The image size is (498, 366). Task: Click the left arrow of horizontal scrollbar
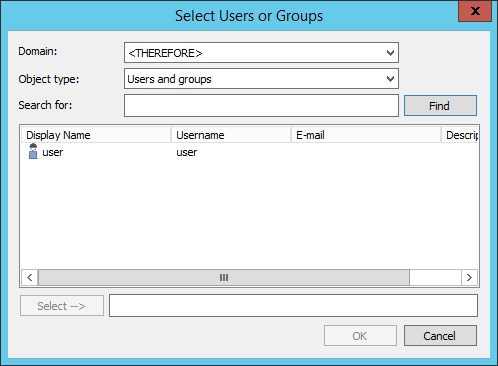(30, 277)
